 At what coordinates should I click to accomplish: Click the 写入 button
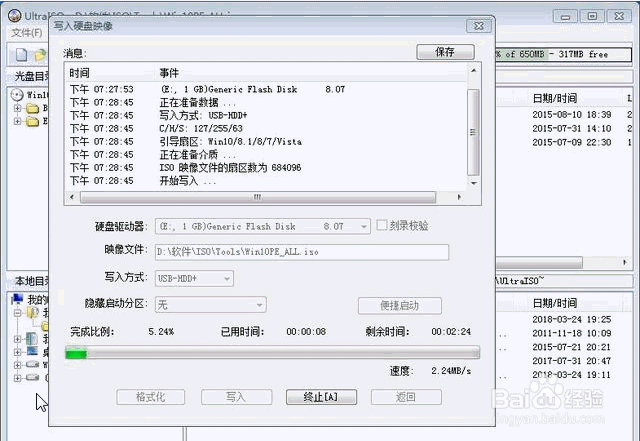(x=236, y=397)
